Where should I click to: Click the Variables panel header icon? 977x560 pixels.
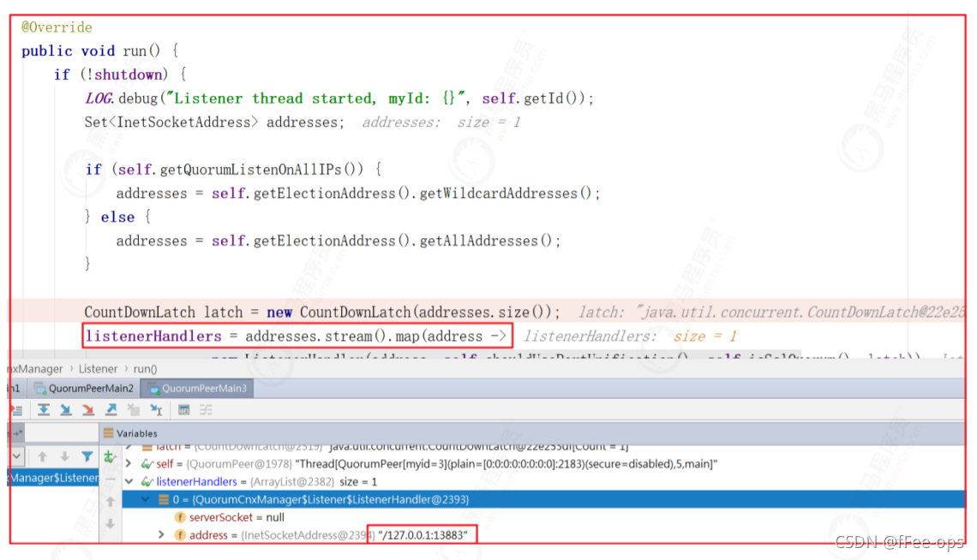click(x=109, y=433)
